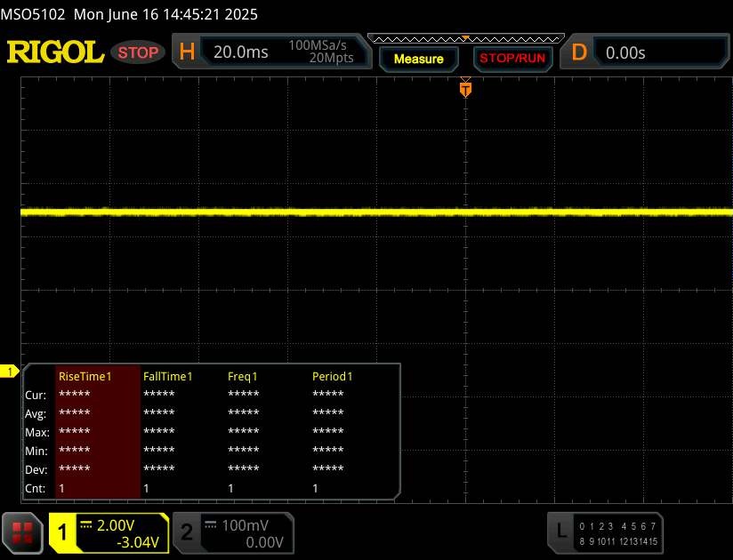Click channel 1 DC coupling icon
Screen dimensions: 733x560
[85, 524]
